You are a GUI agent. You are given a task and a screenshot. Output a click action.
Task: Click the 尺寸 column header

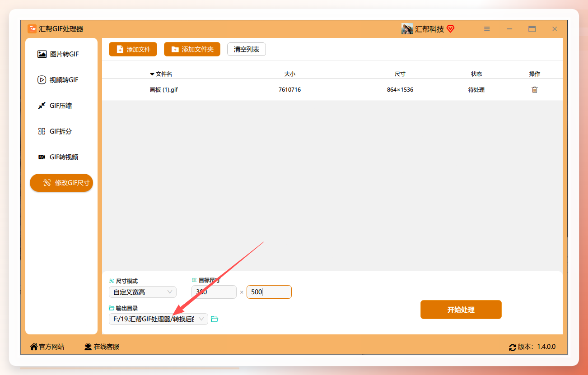pos(400,74)
